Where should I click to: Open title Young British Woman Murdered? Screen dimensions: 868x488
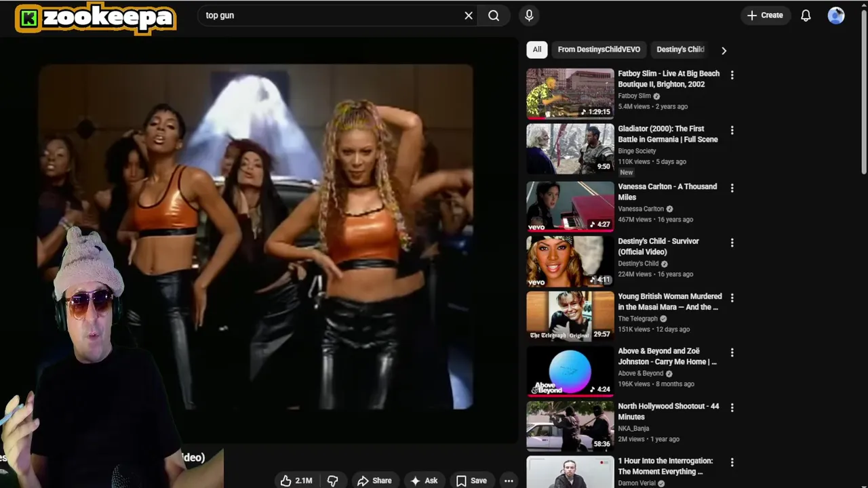click(x=670, y=302)
